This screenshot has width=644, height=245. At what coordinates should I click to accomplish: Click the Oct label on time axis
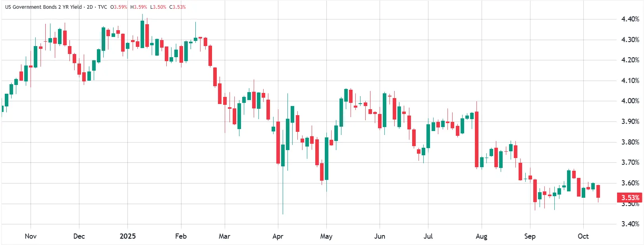coord(583,236)
